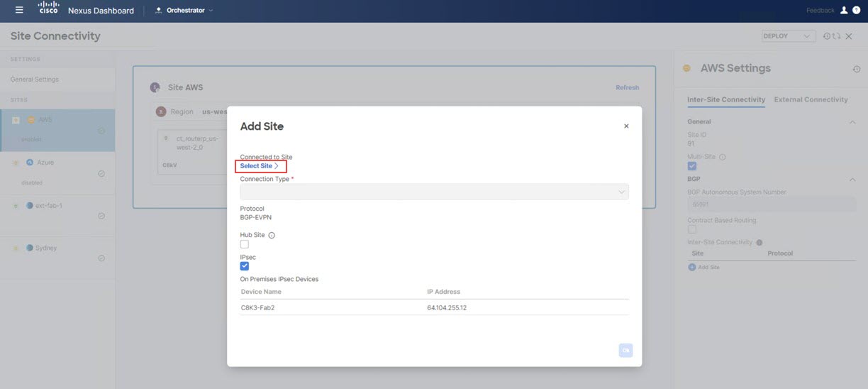This screenshot has height=389, width=868.
Task: Click the Select Site link
Action: click(x=260, y=166)
